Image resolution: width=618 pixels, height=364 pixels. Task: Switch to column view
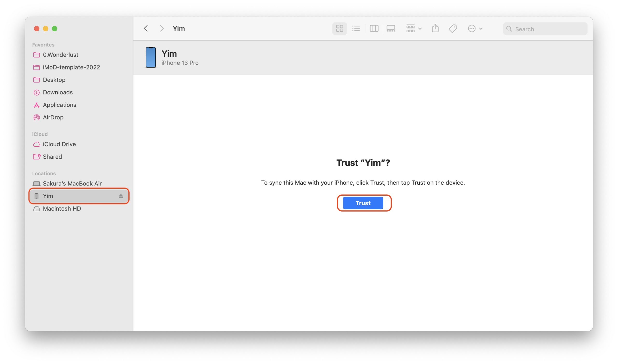[374, 28]
